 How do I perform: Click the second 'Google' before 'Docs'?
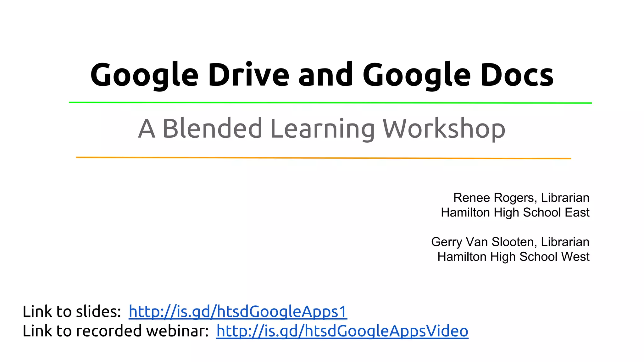(417, 75)
